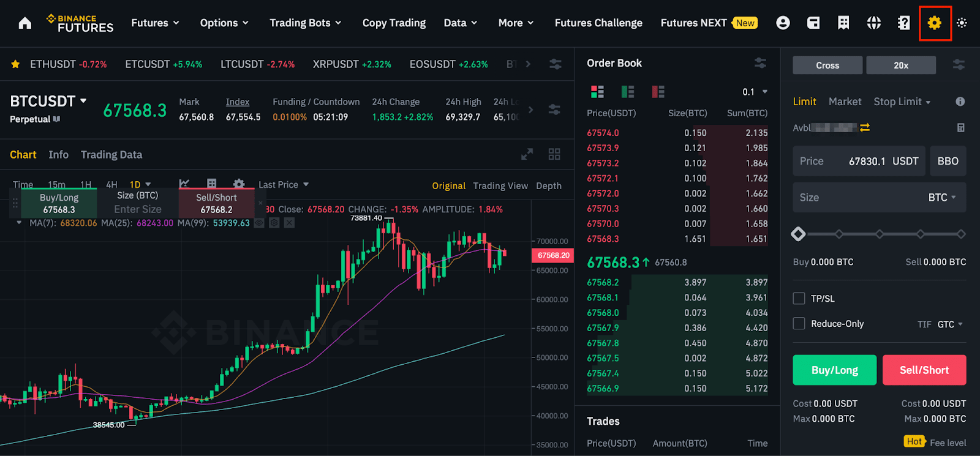
Task: Click the BBO price button
Action: coord(948,161)
